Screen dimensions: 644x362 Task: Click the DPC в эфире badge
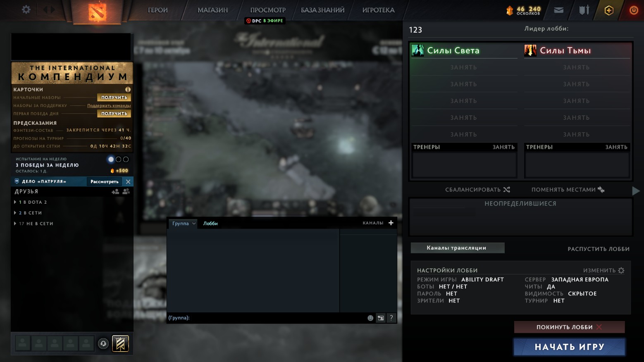(x=265, y=21)
